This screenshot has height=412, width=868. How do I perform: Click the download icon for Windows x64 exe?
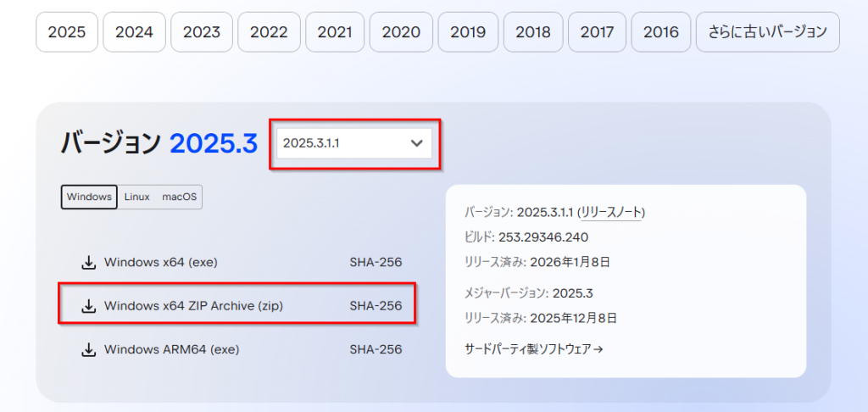pos(88,262)
